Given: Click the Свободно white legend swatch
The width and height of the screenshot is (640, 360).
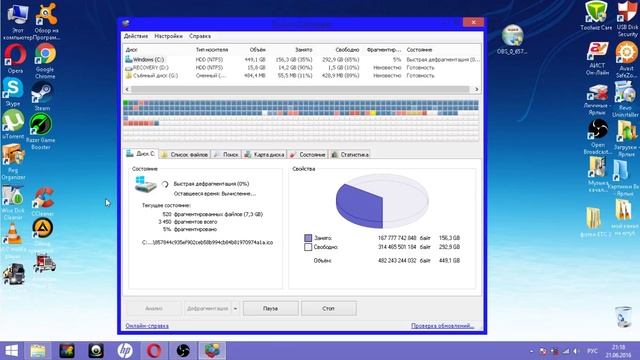Looking at the screenshot, I should [308, 247].
